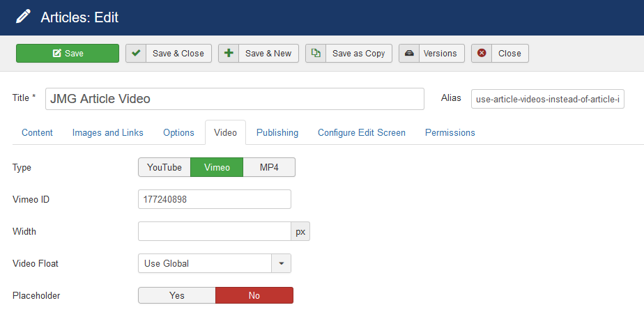Click Save & Close button label

tap(178, 54)
